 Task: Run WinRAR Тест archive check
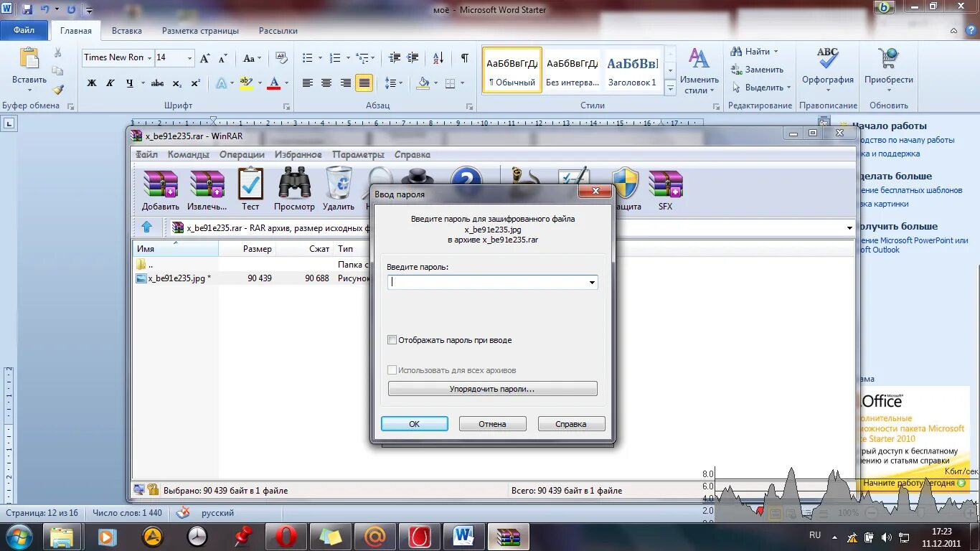[x=250, y=189]
